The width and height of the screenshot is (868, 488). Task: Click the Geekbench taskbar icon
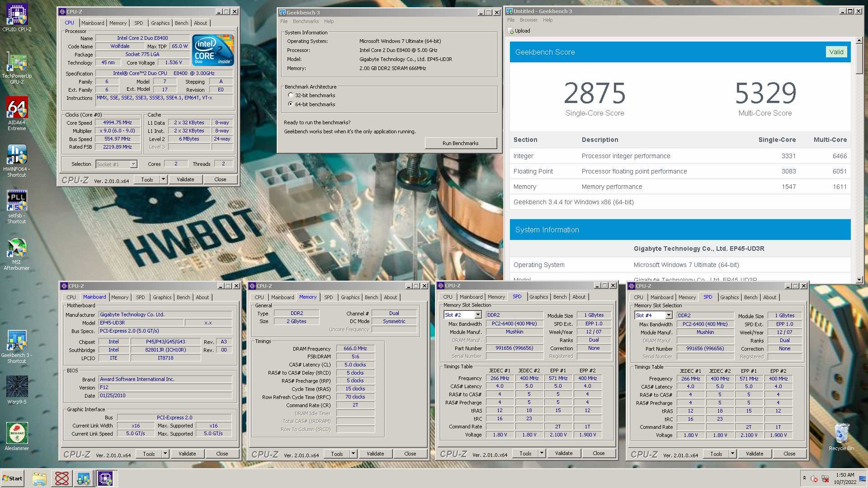pos(84,479)
